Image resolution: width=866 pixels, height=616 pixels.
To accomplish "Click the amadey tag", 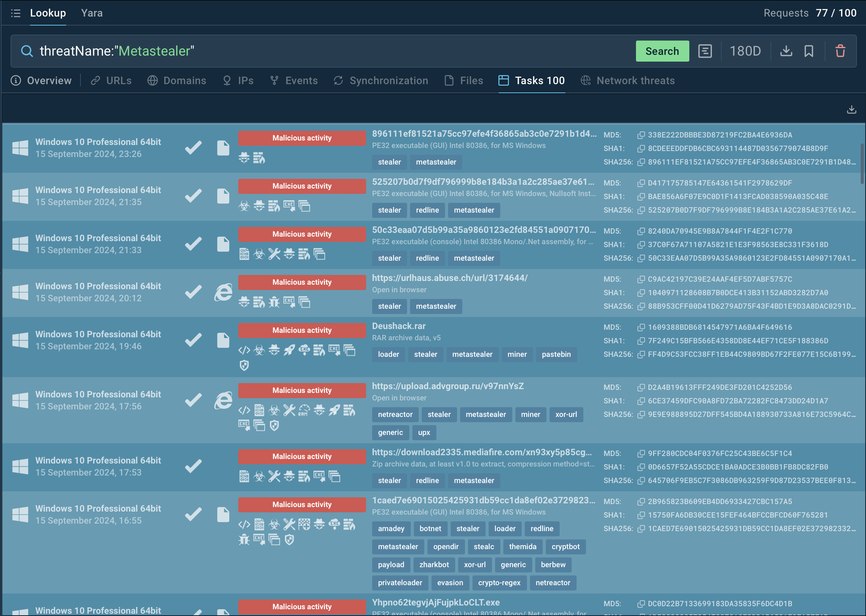I will coord(391,529).
